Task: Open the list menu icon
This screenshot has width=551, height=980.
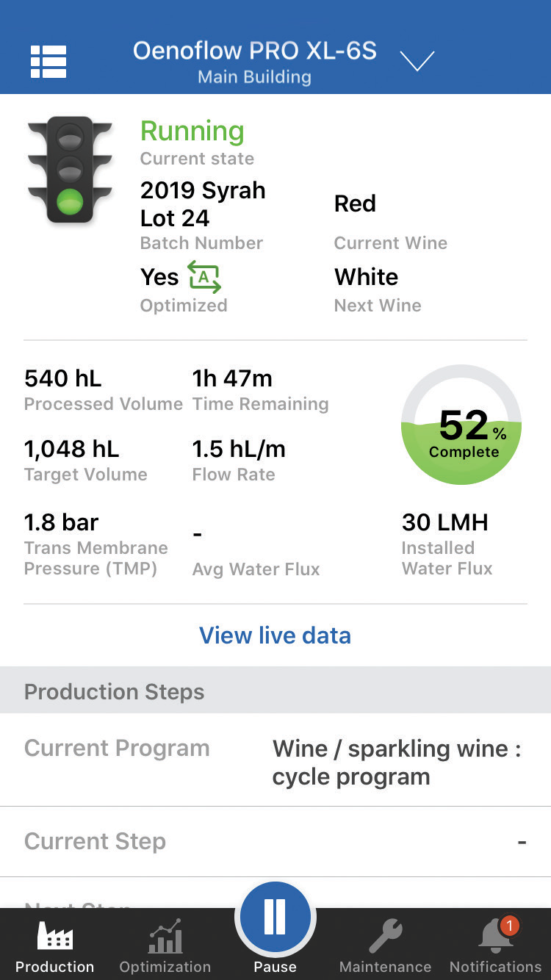Action: tap(48, 62)
